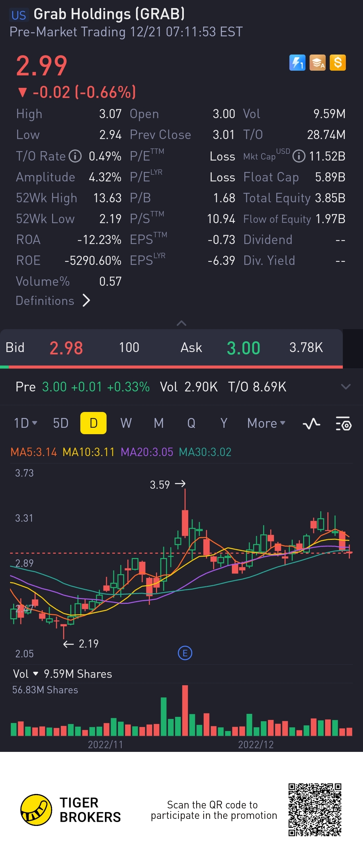
Task: Tap the 2022/12 date axis label
Action: [256, 744]
